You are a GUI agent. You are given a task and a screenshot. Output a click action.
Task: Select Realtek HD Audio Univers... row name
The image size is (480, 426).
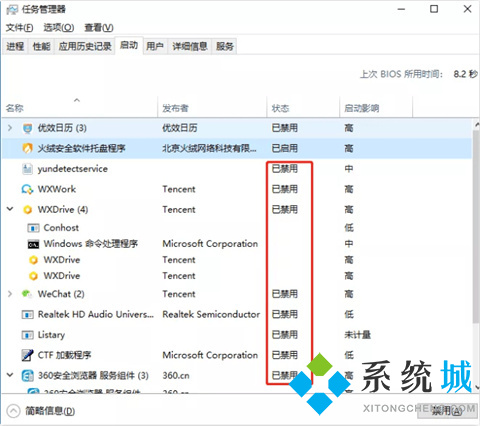(96, 314)
